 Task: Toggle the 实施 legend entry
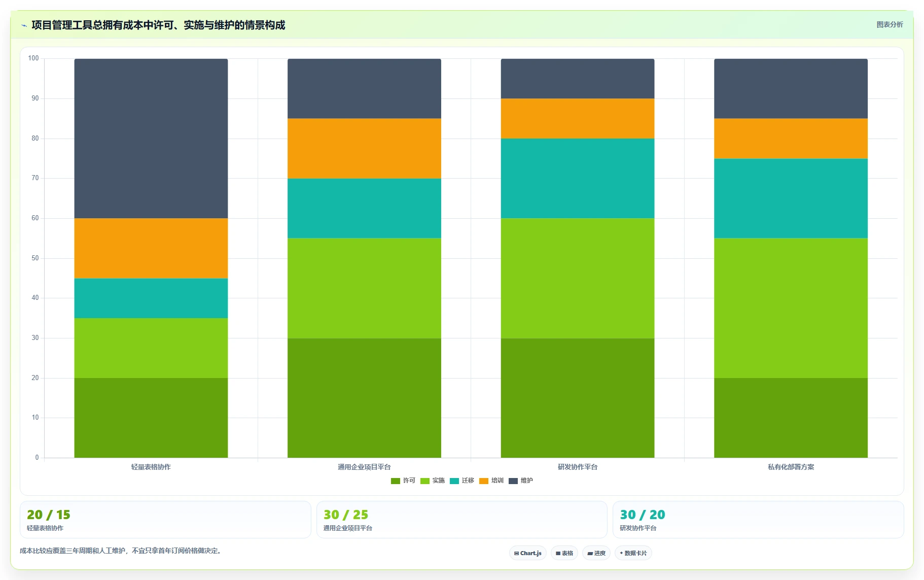[x=433, y=481]
